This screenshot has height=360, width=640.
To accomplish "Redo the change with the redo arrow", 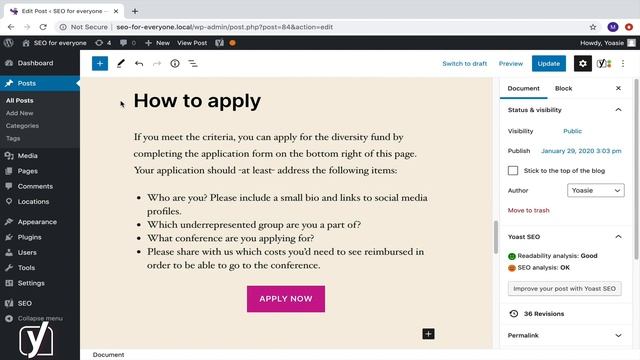I will click(x=157, y=64).
